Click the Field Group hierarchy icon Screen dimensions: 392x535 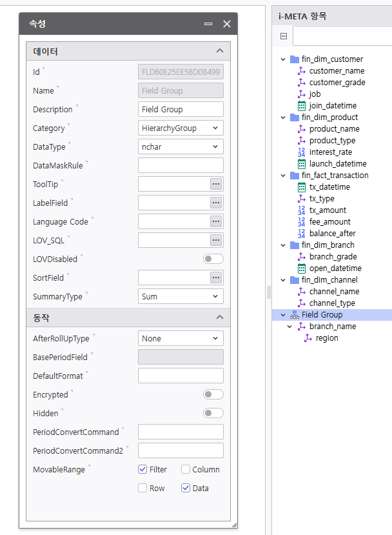(295, 315)
